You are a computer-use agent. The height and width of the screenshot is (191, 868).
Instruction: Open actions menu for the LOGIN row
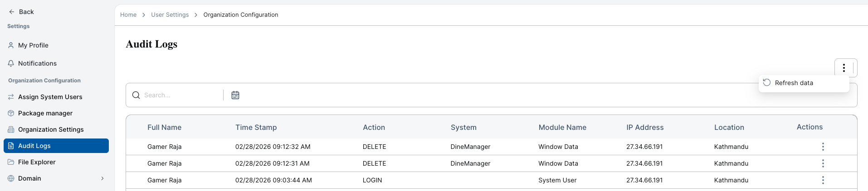pos(823,180)
